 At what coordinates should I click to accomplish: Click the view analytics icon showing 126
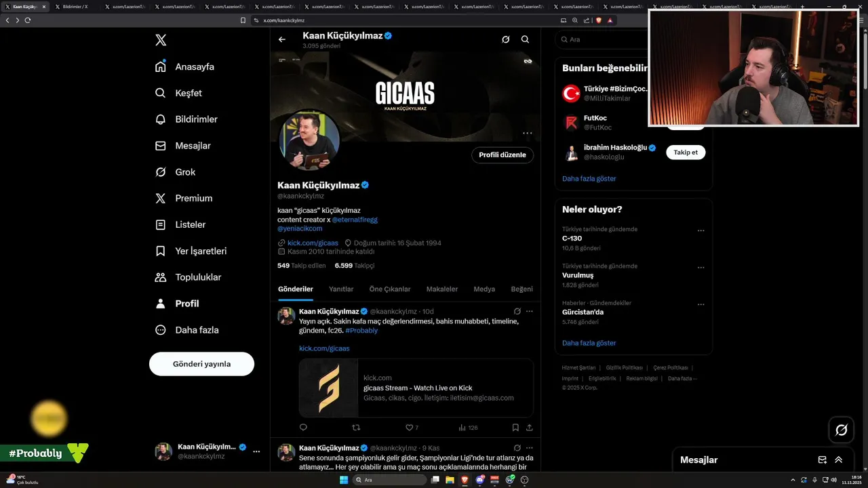(x=468, y=428)
